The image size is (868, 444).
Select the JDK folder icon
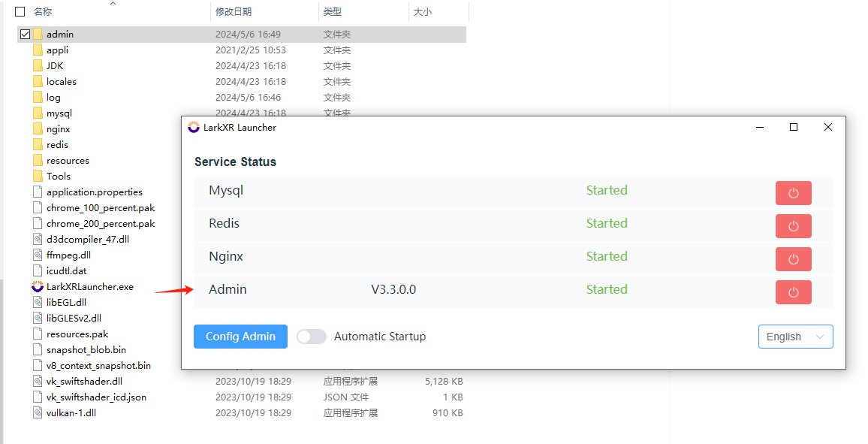pyautogui.click(x=38, y=66)
